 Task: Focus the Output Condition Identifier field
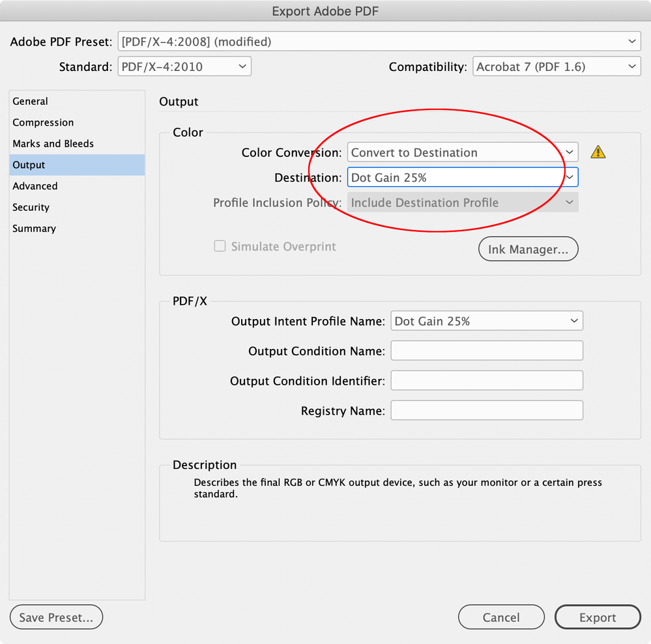pyautogui.click(x=487, y=380)
